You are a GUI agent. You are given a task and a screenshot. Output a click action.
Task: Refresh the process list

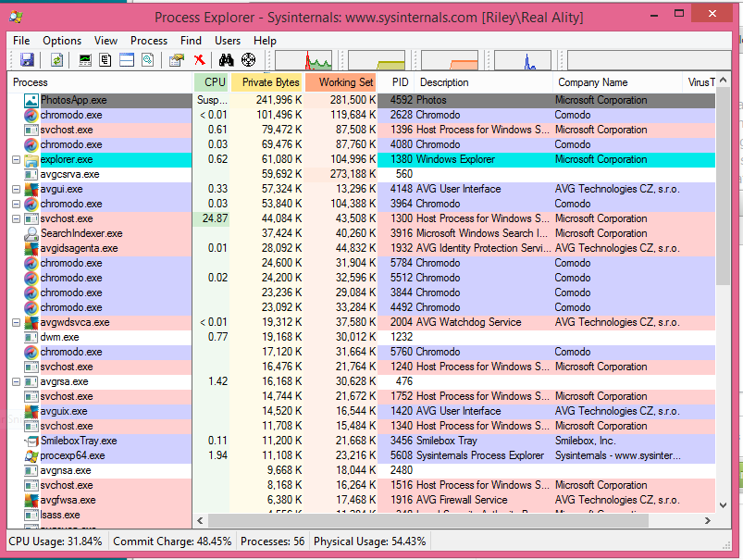coord(56,59)
